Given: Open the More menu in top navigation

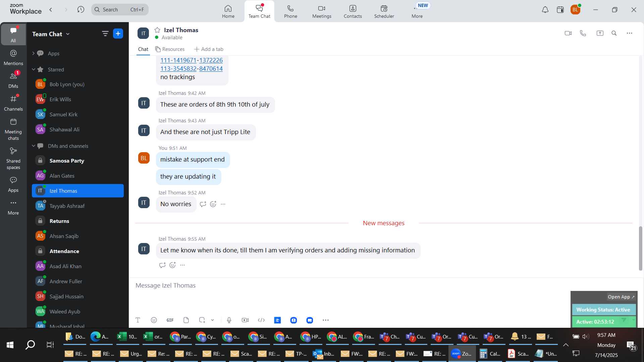Looking at the screenshot, I should click(417, 11).
